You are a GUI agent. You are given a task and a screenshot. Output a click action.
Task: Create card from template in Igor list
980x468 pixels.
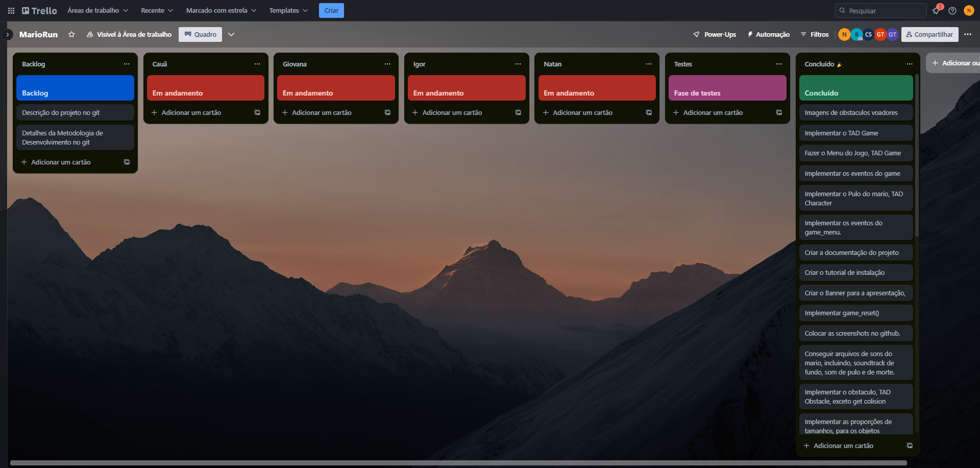click(518, 112)
